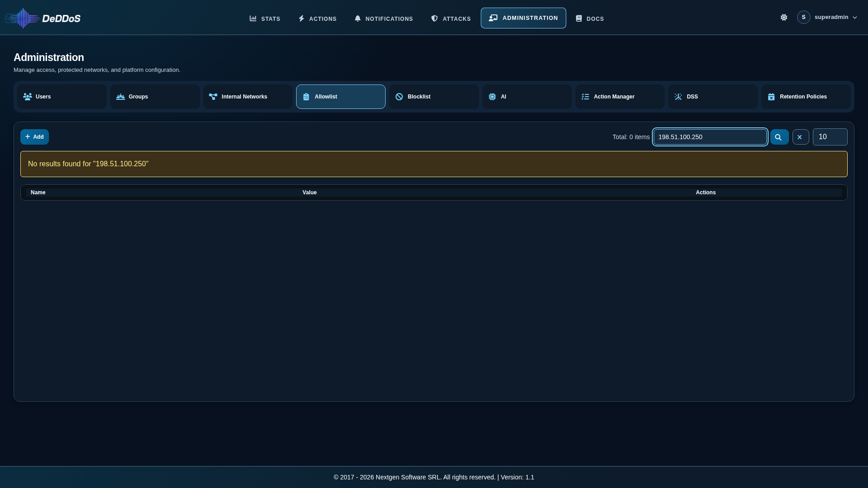
Task: Click the copyright footer text
Action: coord(434,477)
